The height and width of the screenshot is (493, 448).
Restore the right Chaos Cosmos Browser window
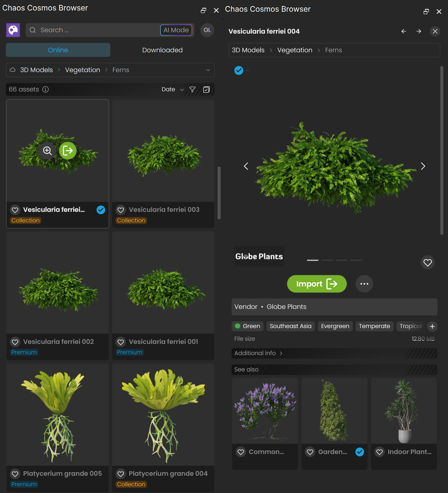click(426, 11)
